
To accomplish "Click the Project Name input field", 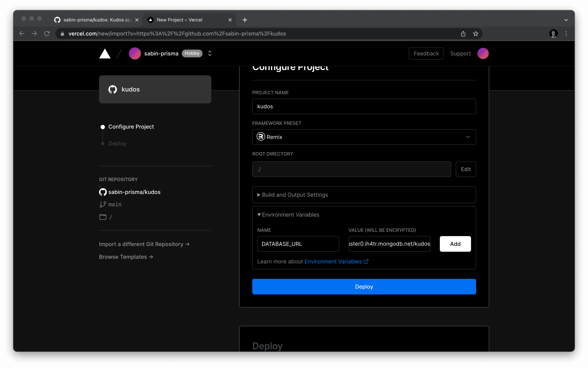I will [x=364, y=106].
